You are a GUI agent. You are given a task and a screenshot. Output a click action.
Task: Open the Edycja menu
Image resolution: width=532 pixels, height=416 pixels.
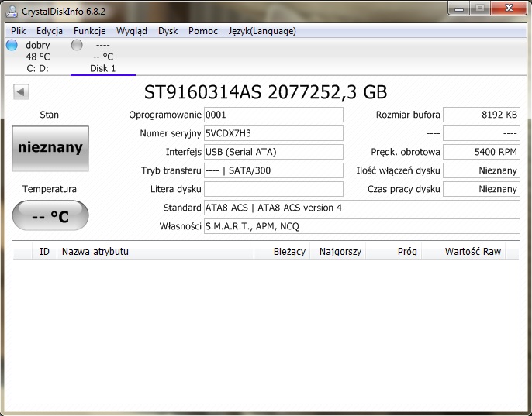pyautogui.click(x=50, y=31)
